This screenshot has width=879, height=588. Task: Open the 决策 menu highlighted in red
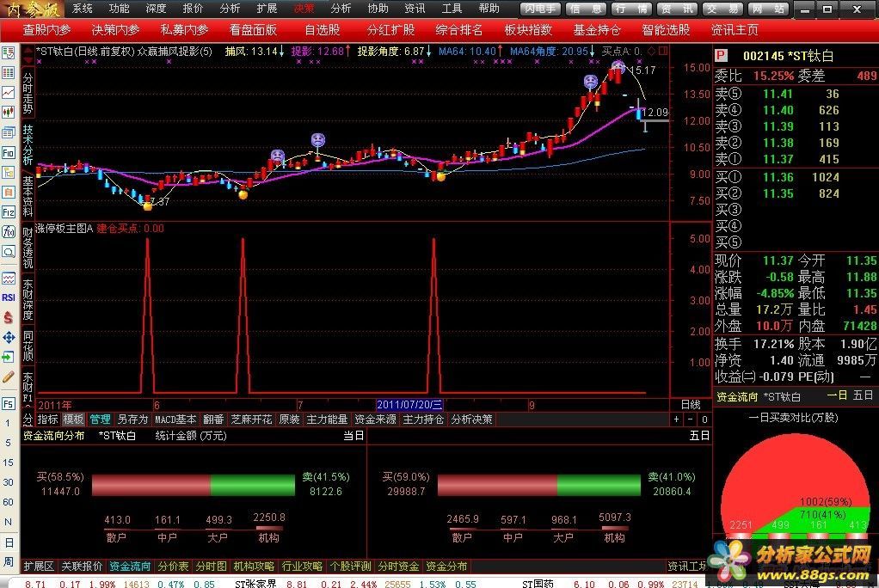tap(304, 9)
